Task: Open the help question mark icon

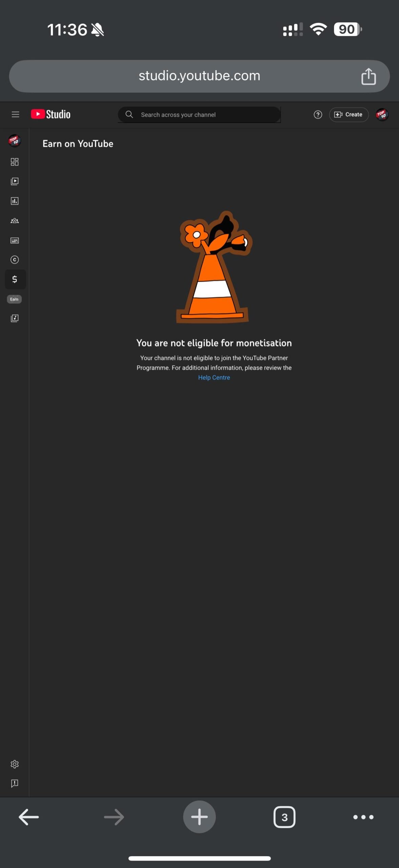Action: pyautogui.click(x=318, y=115)
